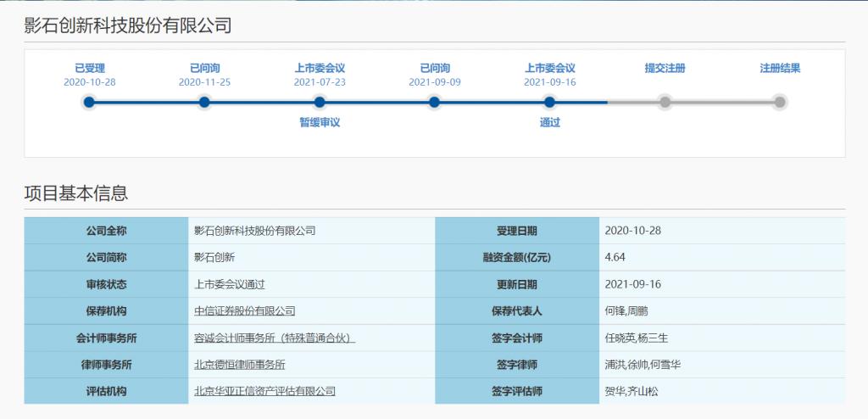Click the 上市委会议 label above 2021-09-16
This screenshot has height=419, width=868.
click(549, 68)
